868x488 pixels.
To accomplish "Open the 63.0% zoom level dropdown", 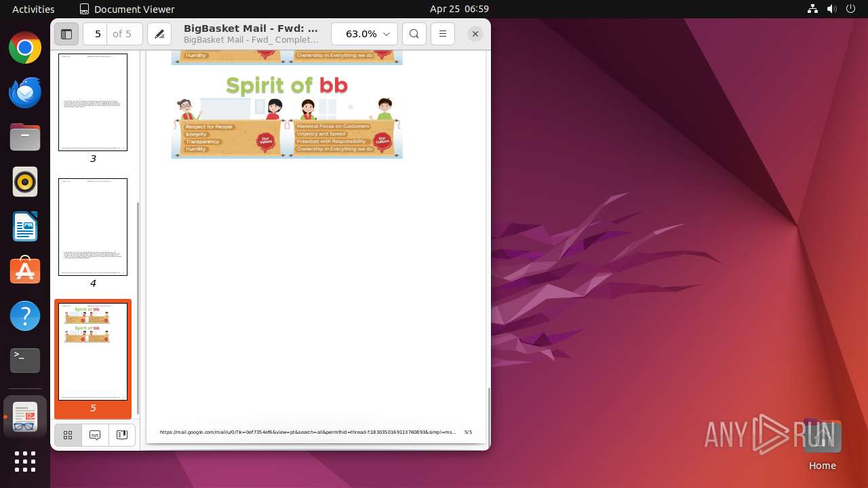I will tap(364, 34).
